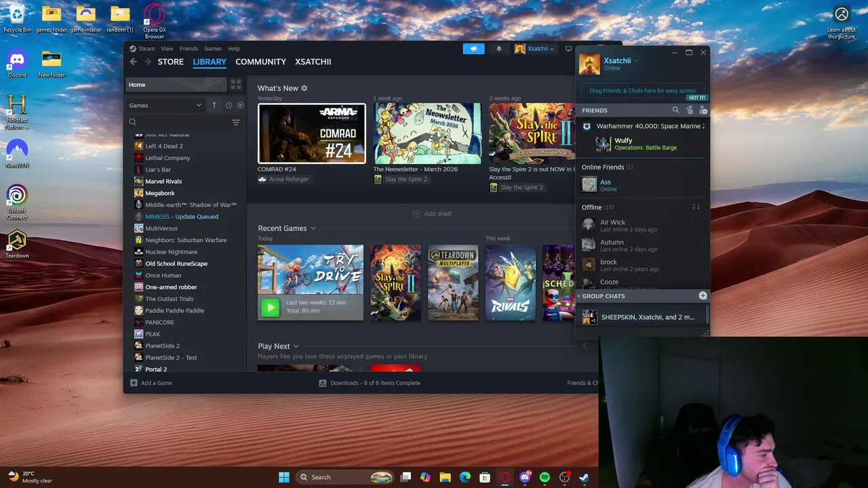Click the Discord taskbar icon
The image size is (868, 488).
(x=525, y=477)
